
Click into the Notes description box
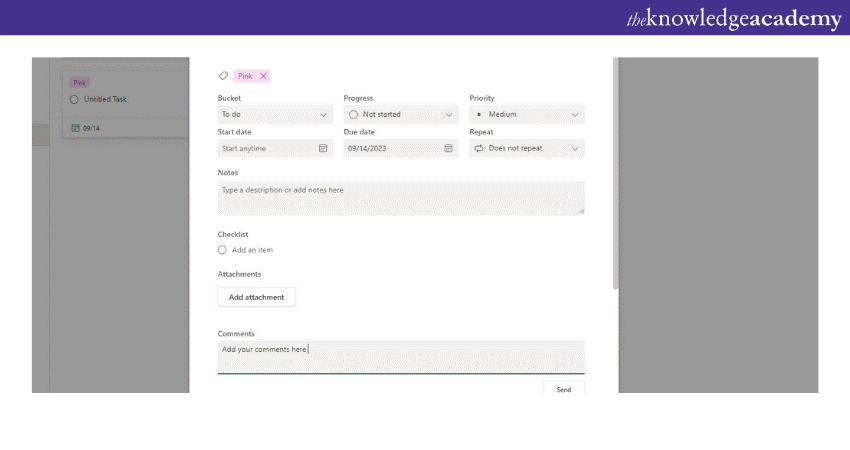click(x=400, y=198)
